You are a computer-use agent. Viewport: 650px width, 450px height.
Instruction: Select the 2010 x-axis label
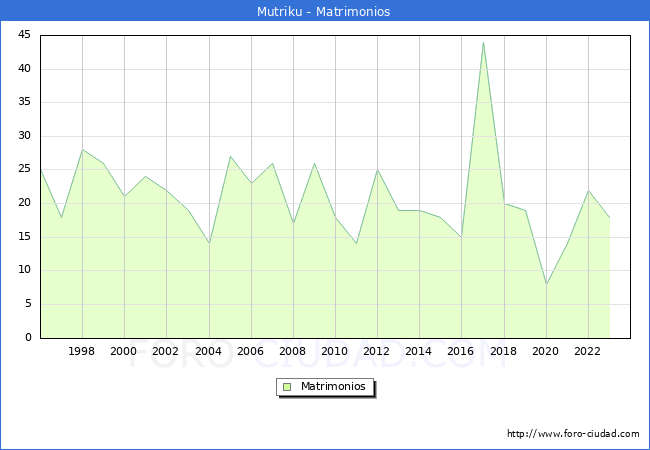click(335, 351)
